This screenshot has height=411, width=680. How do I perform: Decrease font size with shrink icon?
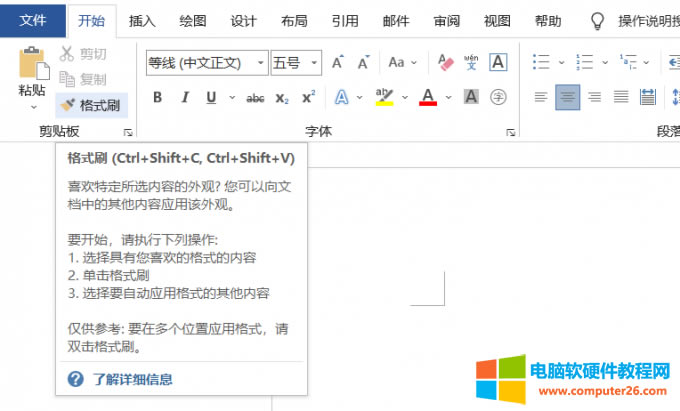pyautogui.click(x=363, y=62)
